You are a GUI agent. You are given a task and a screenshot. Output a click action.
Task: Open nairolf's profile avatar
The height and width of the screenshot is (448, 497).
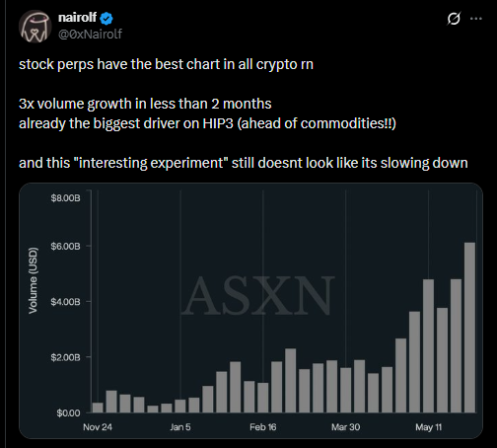(35, 26)
